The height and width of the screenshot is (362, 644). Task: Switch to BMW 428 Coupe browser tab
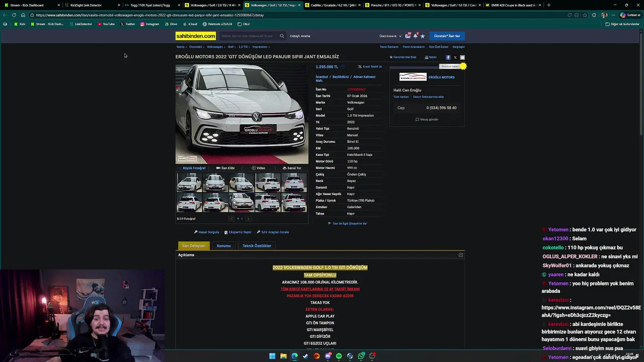tap(513, 5)
